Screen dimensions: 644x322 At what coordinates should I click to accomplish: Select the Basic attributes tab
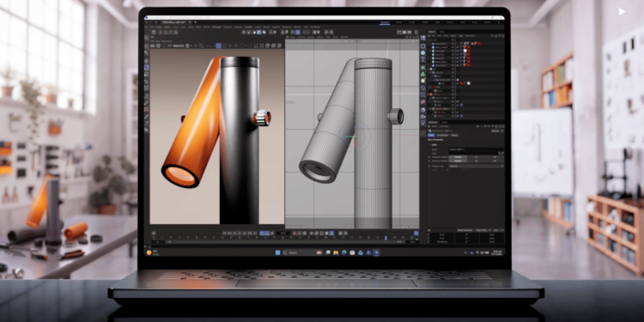click(x=431, y=135)
